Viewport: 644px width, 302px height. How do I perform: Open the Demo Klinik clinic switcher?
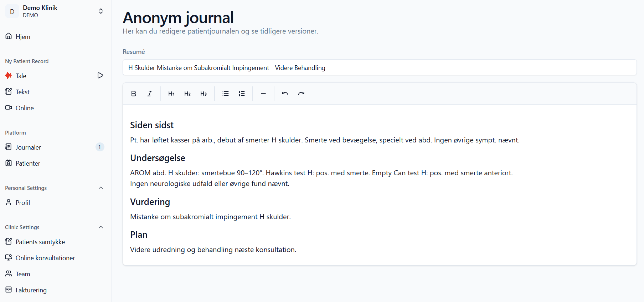pyautogui.click(x=56, y=11)
